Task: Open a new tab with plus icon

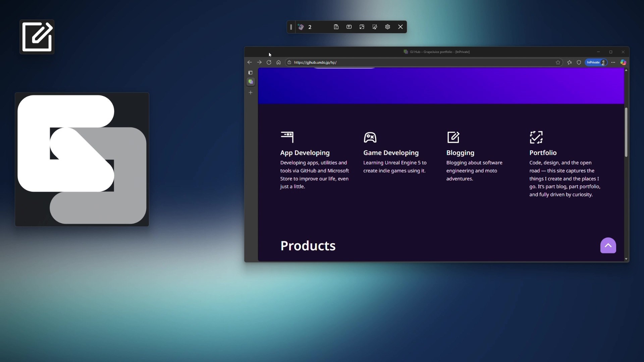Action: (x=251, y=93)
